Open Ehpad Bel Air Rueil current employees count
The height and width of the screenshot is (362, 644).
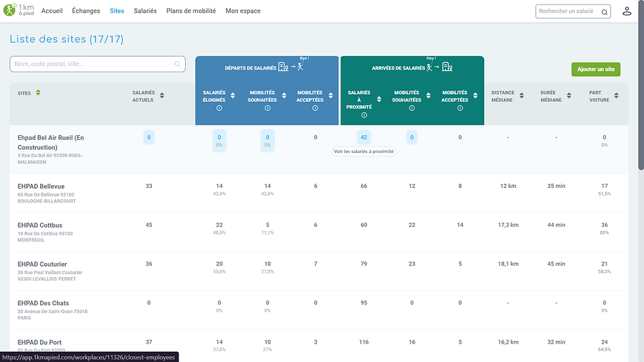149,137
